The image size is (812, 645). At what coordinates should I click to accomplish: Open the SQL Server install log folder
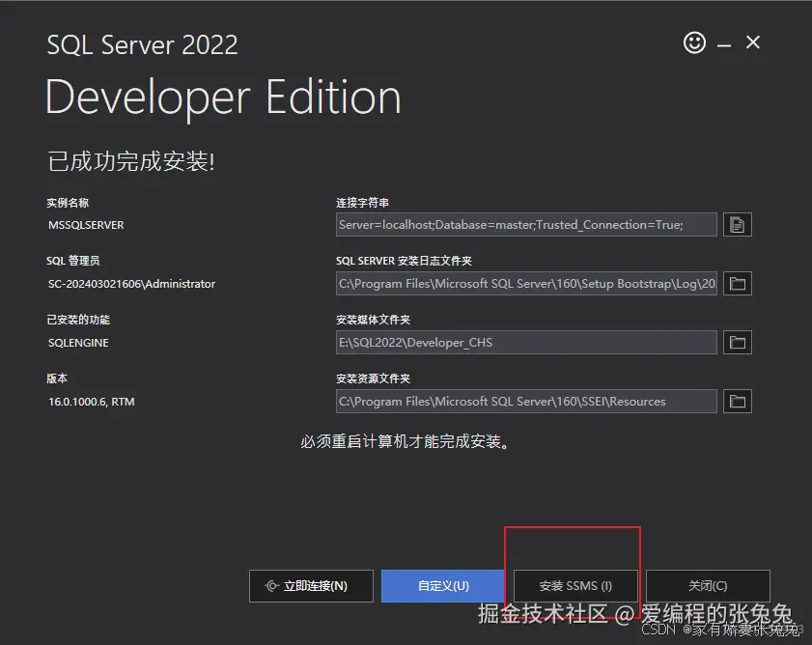(x=738, y=283)
